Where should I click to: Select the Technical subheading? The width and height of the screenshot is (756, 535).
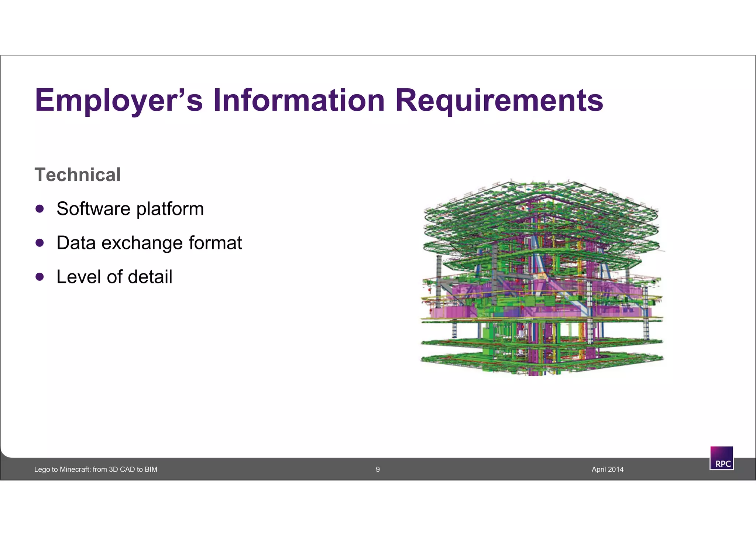[78, 175]
